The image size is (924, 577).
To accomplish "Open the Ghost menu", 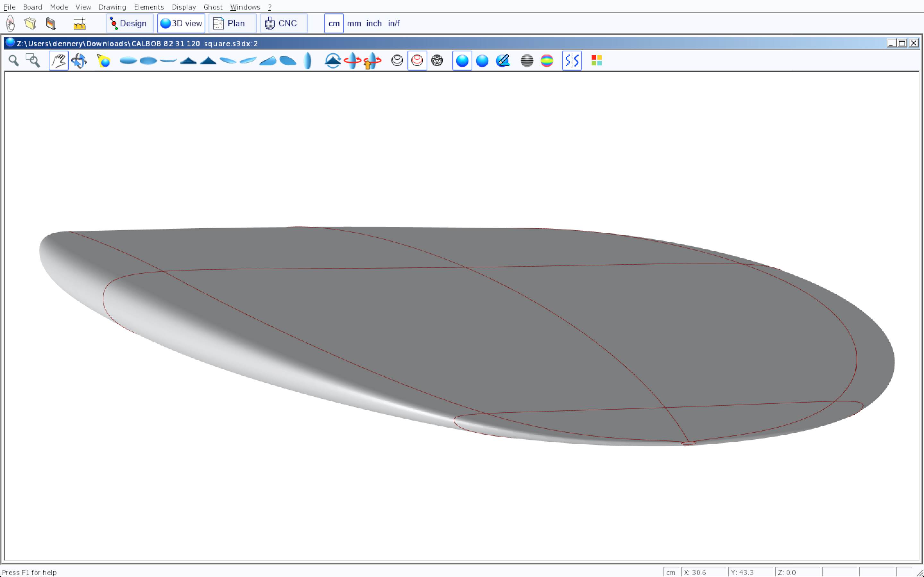I will pos(213,7).
